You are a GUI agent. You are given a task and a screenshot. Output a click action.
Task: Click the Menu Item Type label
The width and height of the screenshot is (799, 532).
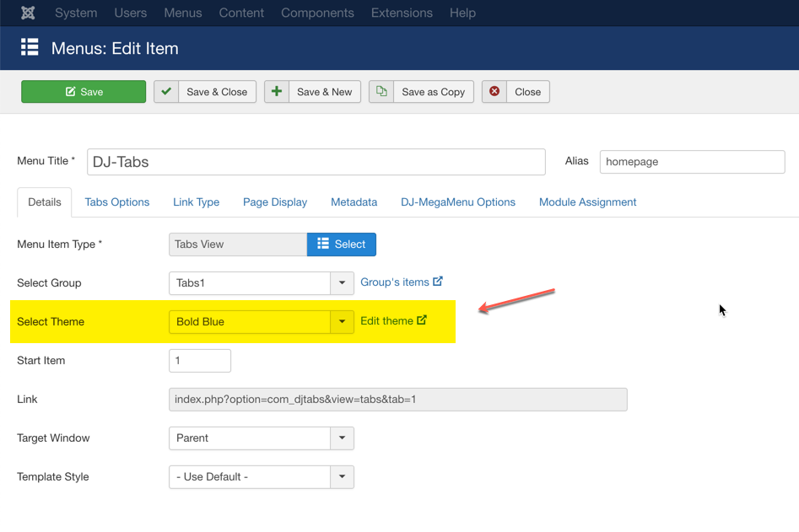[59, 245]
